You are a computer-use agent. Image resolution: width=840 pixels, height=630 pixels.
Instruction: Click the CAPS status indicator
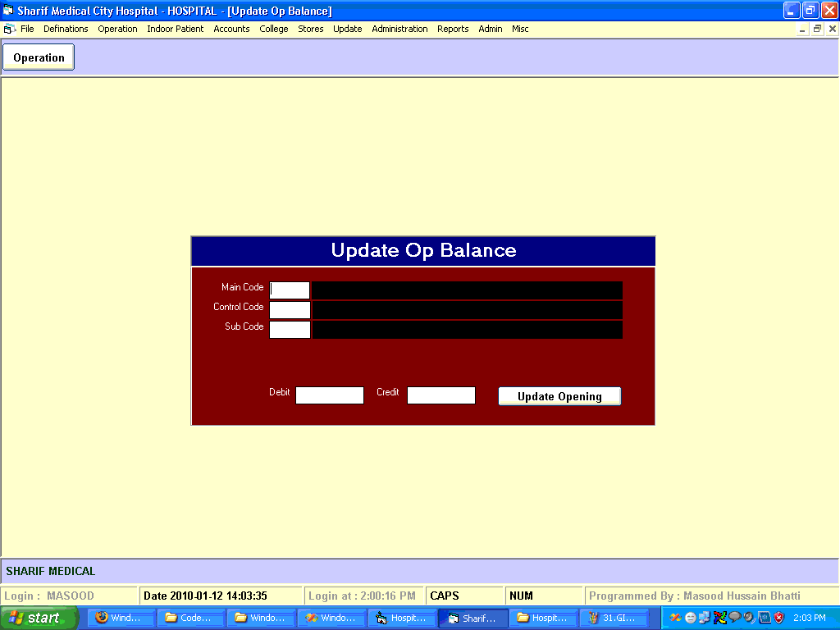point(465,596)
